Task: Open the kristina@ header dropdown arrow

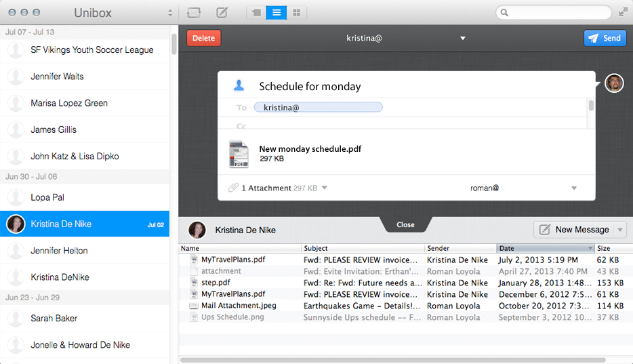Action: (x=463, y=39)
